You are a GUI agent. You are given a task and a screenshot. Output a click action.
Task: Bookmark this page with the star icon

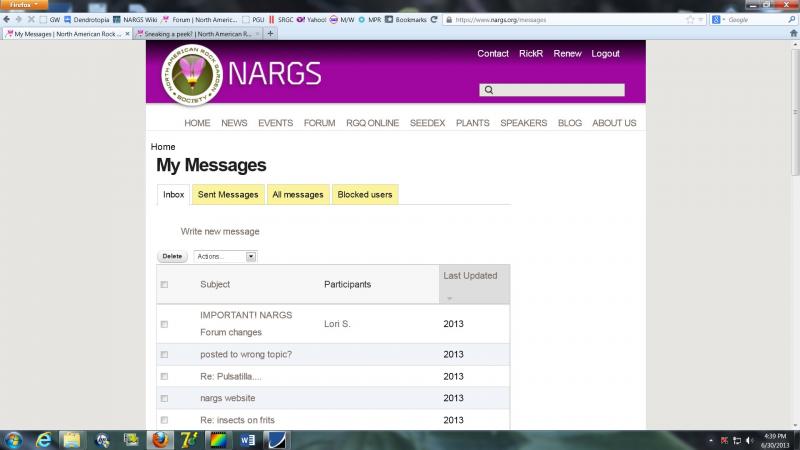pos(690,19)
